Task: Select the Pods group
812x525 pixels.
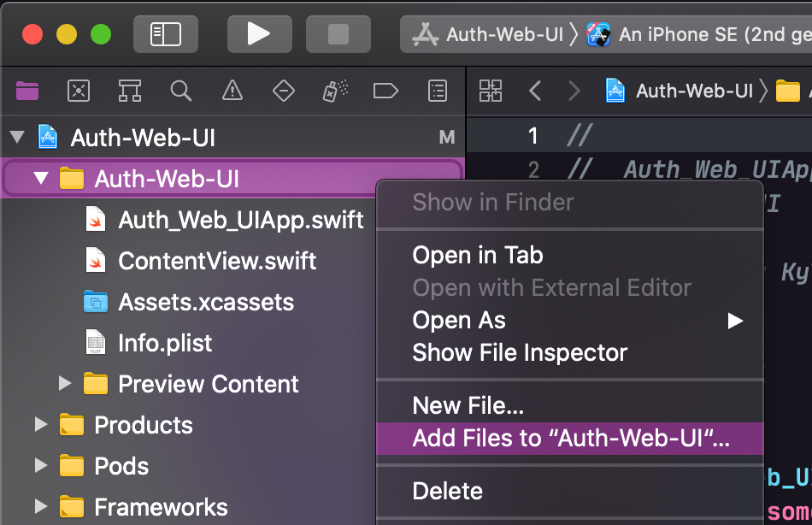Action: (x=121, y=466)
